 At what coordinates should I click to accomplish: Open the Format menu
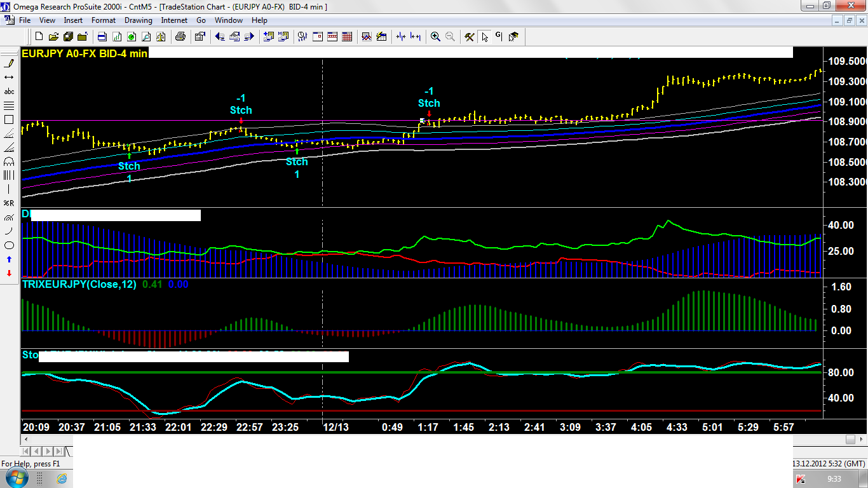click(x=104, y=20)
